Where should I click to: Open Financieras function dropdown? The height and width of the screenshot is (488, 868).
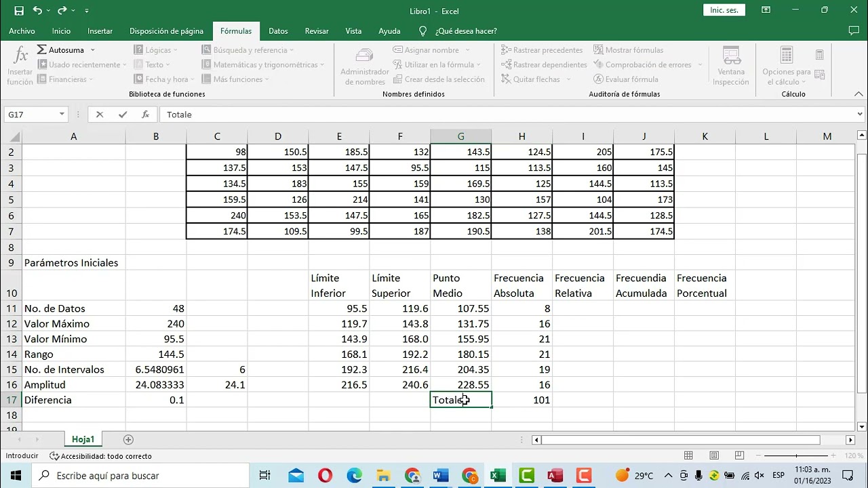point(66,79)
